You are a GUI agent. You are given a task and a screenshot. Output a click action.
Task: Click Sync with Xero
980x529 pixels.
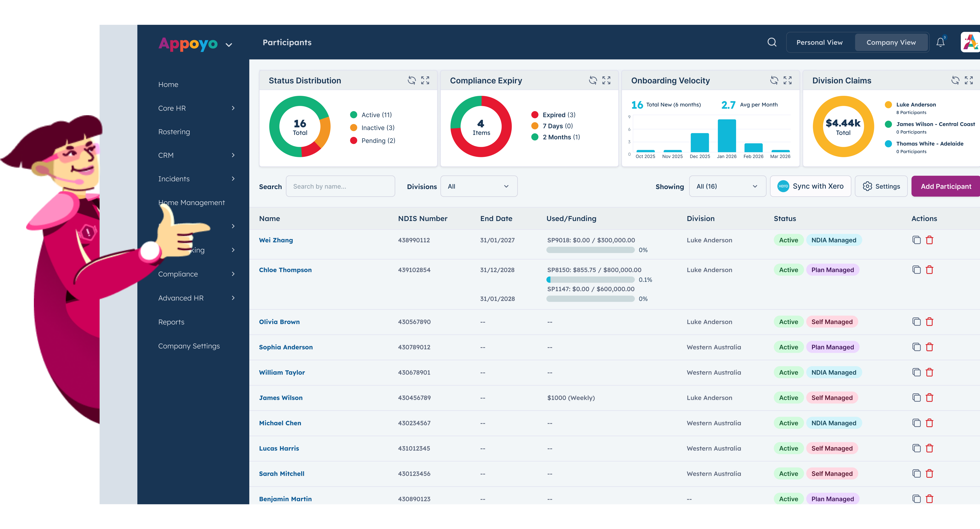pyautogui.click(x=810, y=186)
